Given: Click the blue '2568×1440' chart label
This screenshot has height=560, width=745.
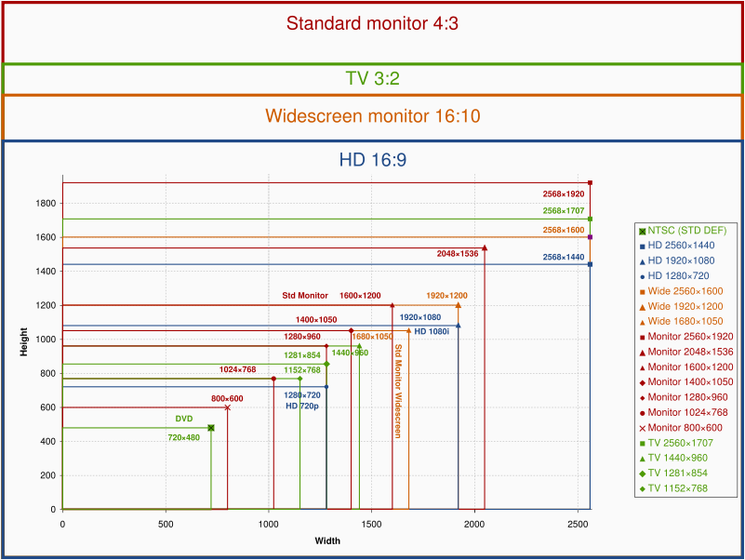Looking at the screenshot, I should pyautogui.click(x=564, y=257).
